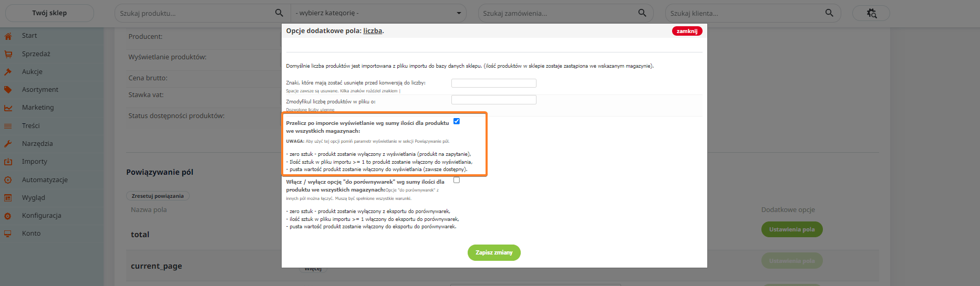Uncheck the Przelicz po imporcie wyświetlanie checkbox
The width and height of the screenshot is (980, 286).
pyautogui.click(x=457, y=121)
